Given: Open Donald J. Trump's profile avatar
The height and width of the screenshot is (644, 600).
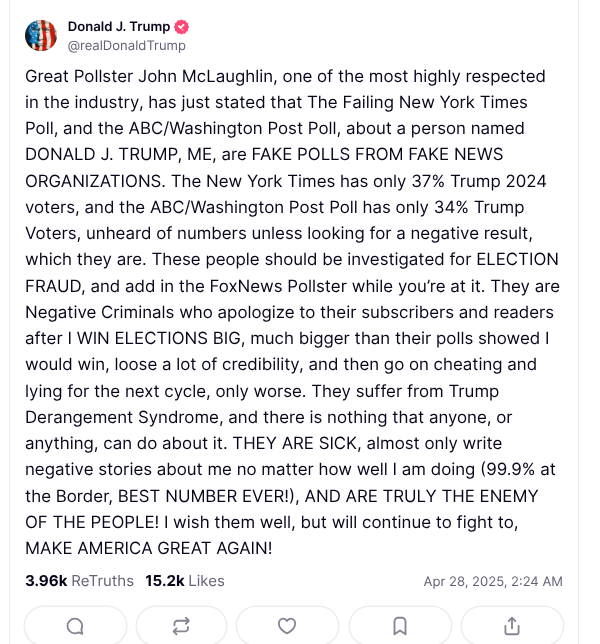Looking at the screenshot, I should (41, 35).
